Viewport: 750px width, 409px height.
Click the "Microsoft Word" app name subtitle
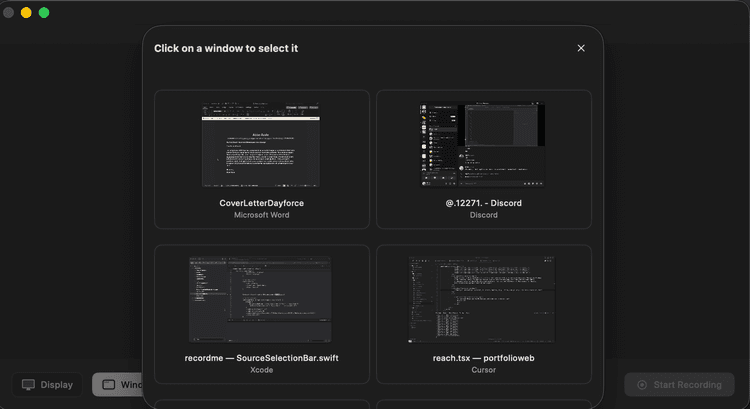point(262,215)
